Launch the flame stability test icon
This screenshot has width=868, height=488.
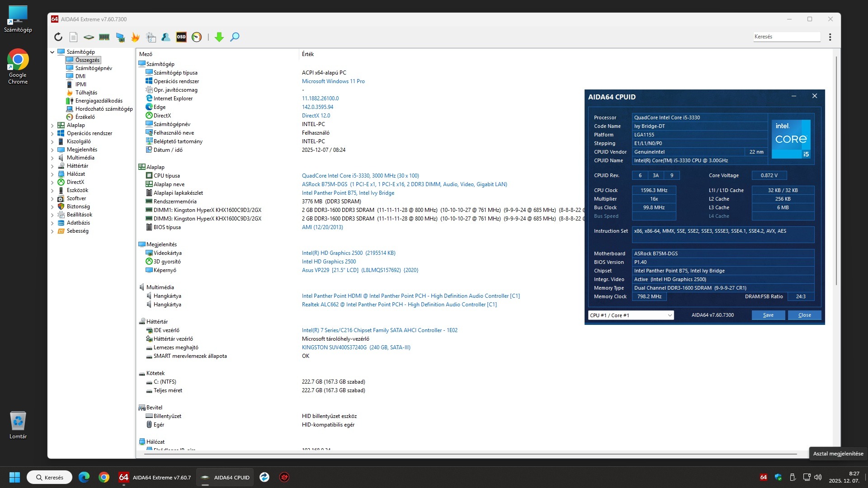pos(135,37)
